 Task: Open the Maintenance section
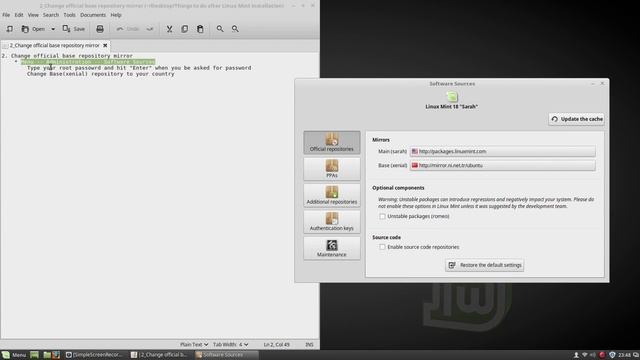click(x=332, y=248)
